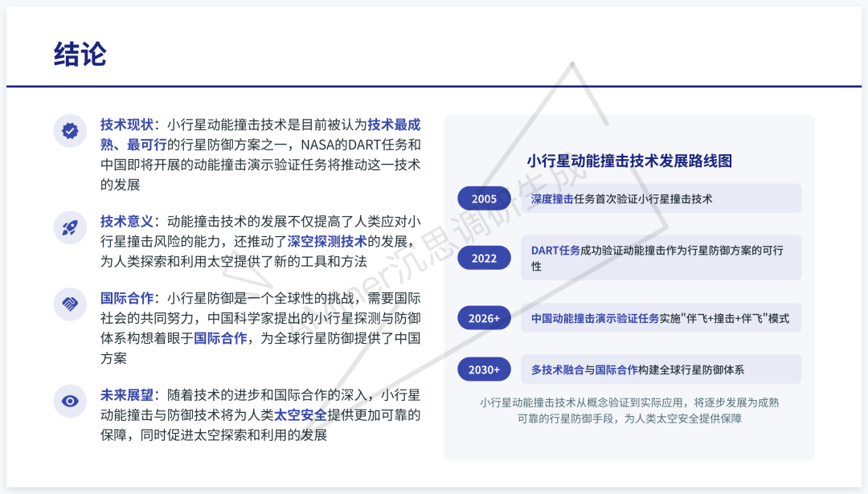Click the rocket icon beside 技术意义
The width and height of the screenshot is (868, 494).
70,227
